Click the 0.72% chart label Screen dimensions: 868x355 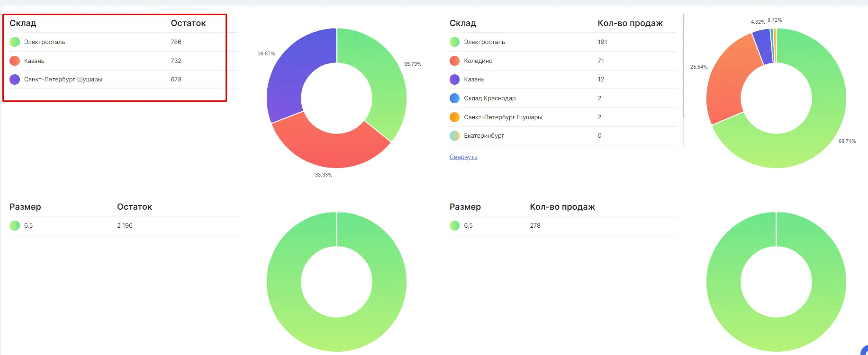point(775,20)
